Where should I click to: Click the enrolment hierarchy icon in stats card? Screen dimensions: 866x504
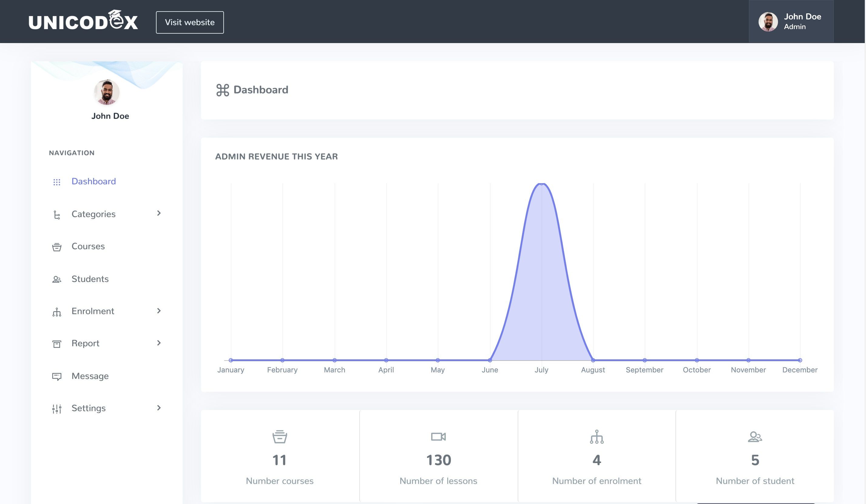coord(597,437)
